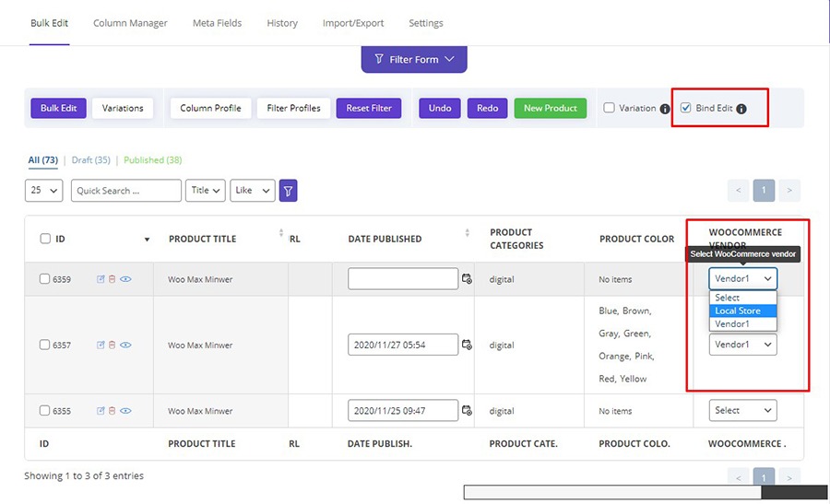Click the date field 2020/11/25 09:47

[x=403, y=410]
